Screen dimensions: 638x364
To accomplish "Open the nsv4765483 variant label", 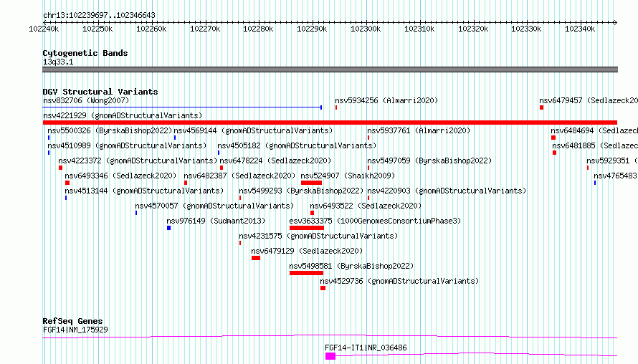I will 616,176.
